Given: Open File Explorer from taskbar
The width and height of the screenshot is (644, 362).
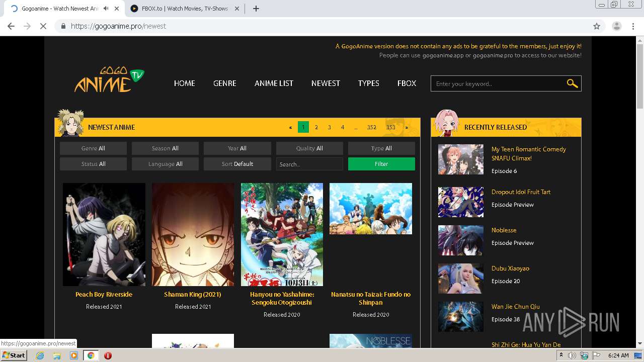Looking at the screenshot, I should tap(57, 355).
